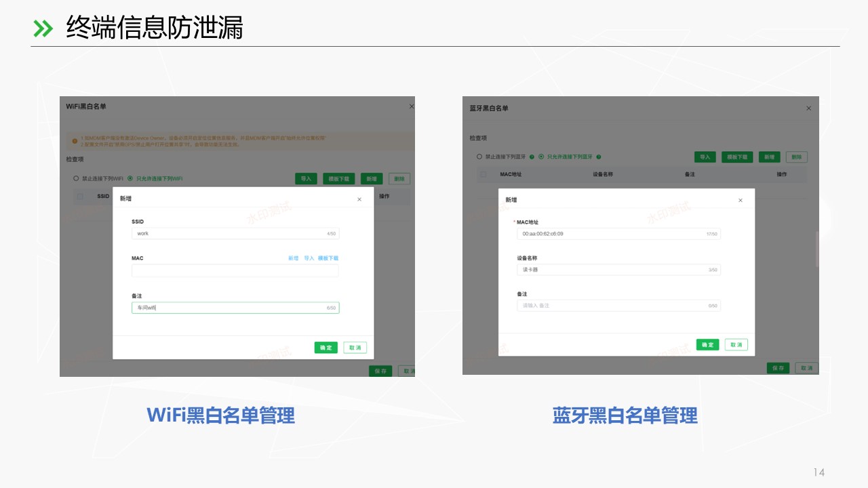Image resolution: width=868 pixels, height=488 pixels.
Task: Click help icon beside 只允许连接下列蓝牙
Action: [599, 157]
